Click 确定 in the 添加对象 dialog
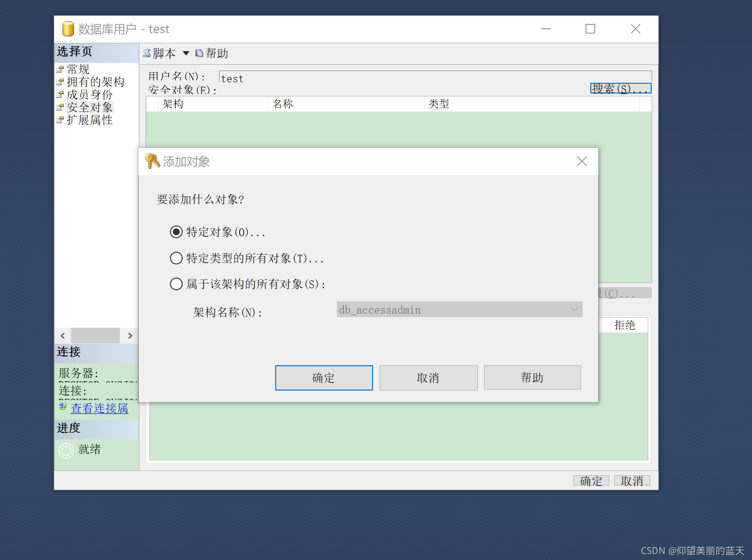752x560 pixels. 323,377
